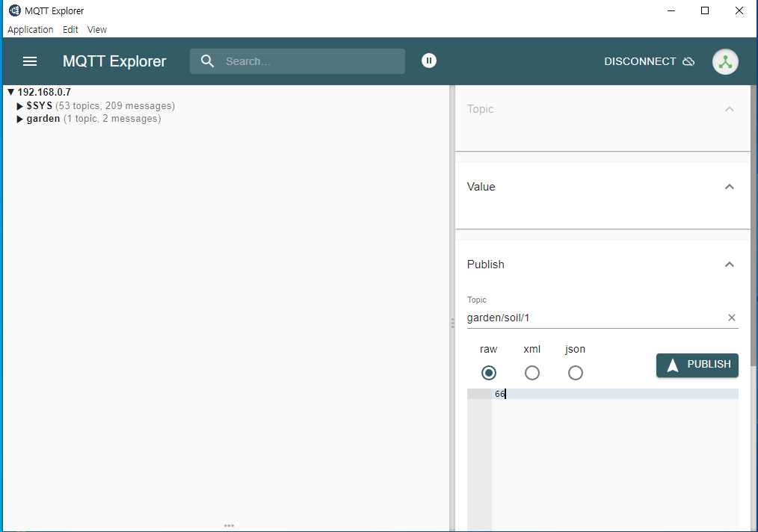Open the hamburger navigation menu
The image size is (758, 532).
tap(30, 61)
